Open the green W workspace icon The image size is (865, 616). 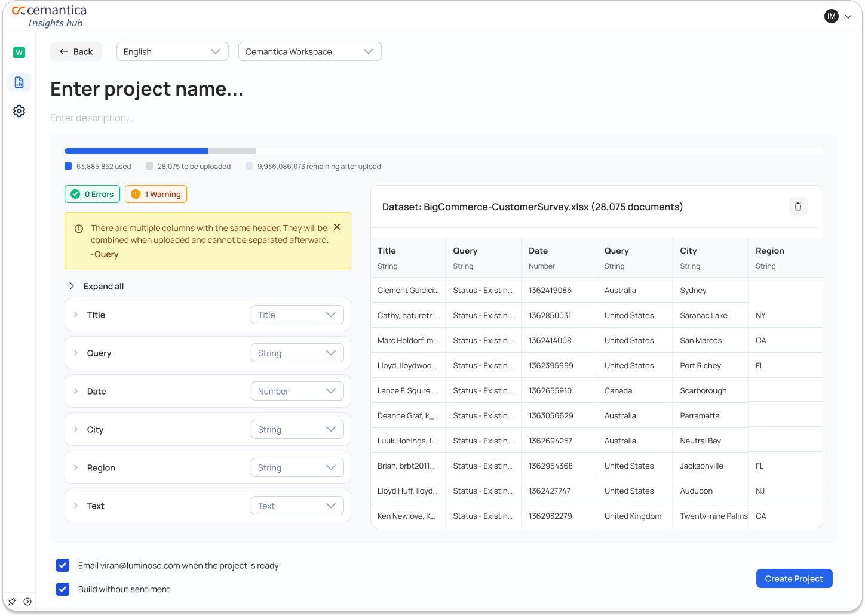click(x=19, y=53)
